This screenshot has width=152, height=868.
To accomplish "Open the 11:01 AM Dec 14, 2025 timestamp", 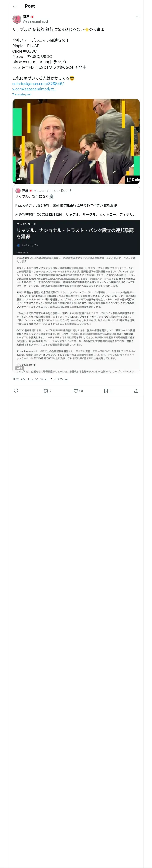I will coord(30,379).
